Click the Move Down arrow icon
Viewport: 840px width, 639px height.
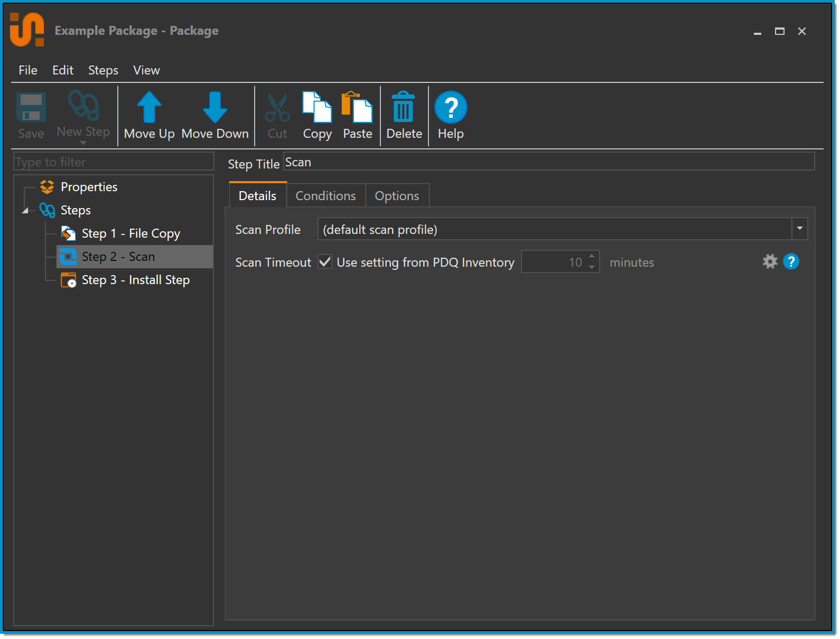pos(215,107)
